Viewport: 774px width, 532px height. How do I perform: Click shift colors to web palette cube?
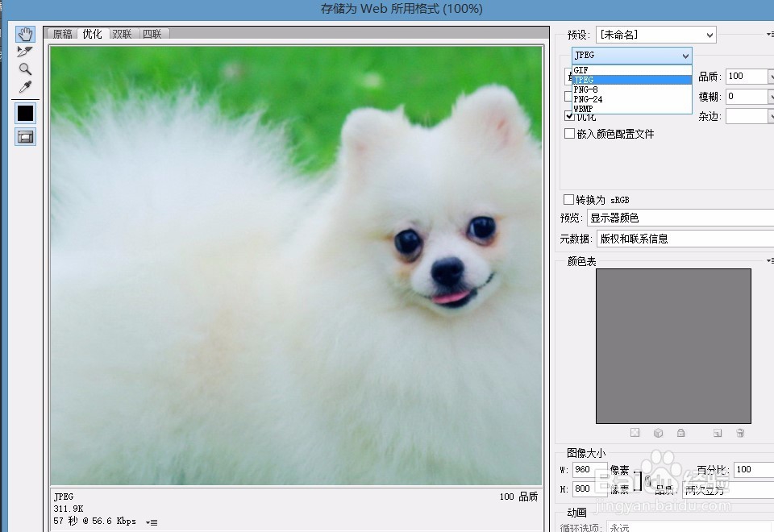(658, 433)
